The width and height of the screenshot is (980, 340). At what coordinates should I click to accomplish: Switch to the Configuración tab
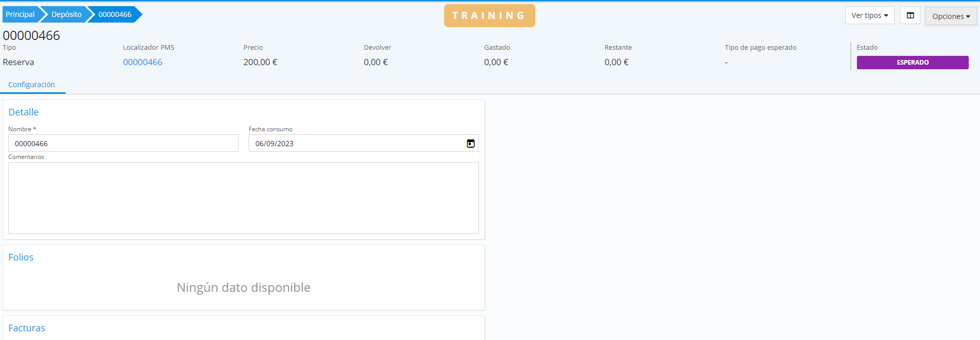click(x=31, y=85)
